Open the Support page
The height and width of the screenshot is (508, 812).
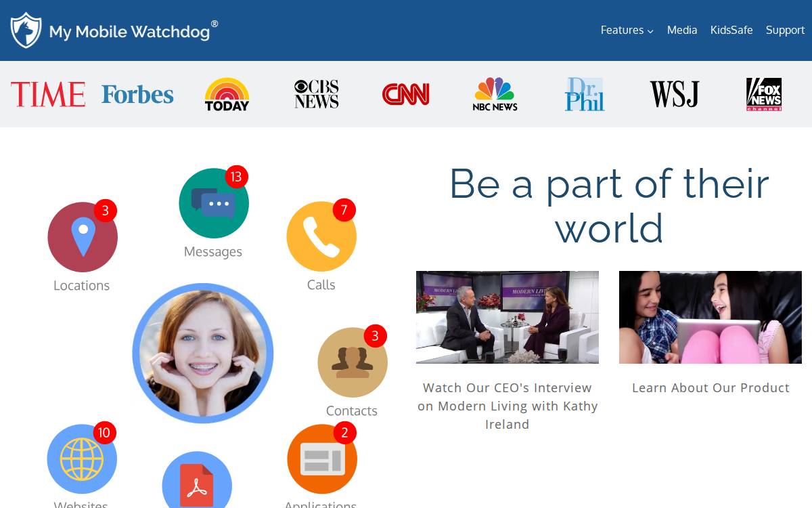click(785, 30)
